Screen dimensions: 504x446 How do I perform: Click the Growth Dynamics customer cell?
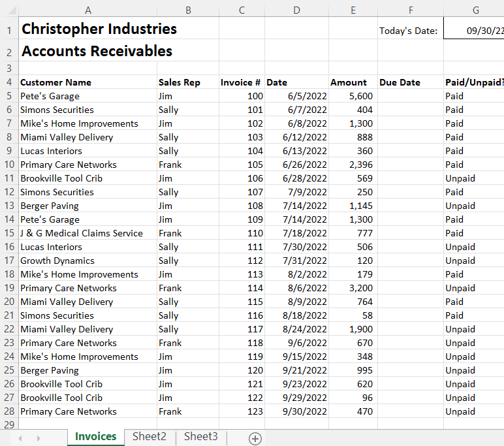57,261
